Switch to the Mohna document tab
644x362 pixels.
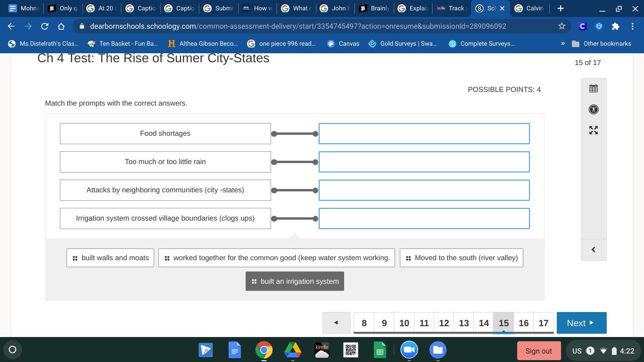coord(24,8)
